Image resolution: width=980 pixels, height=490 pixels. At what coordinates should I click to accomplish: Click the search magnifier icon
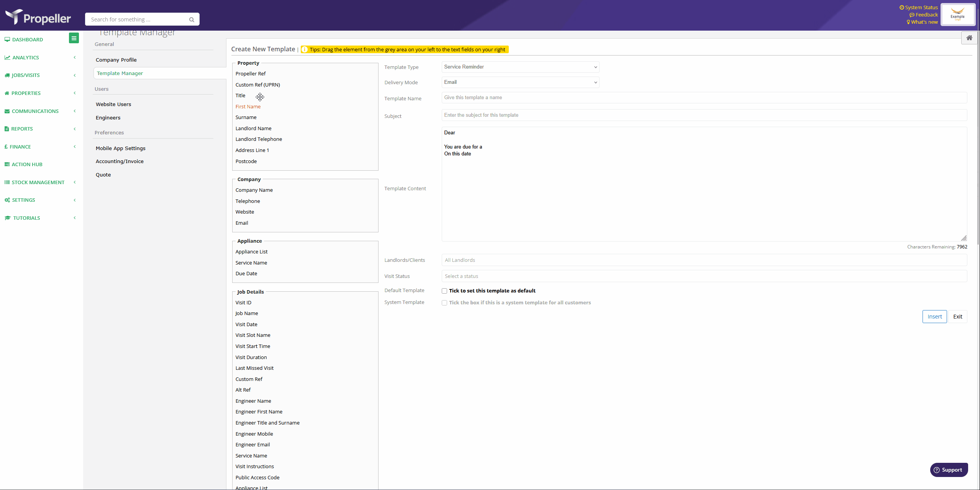pyautogui.click(x=192, y=20)
